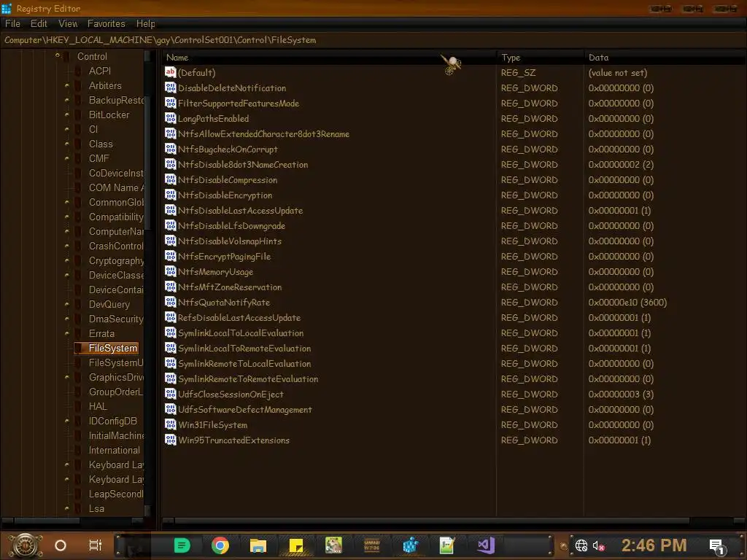Viewport: 747px width, 560px height.
Task: Expand the DevQuery key
Action: tap(66, 304)
